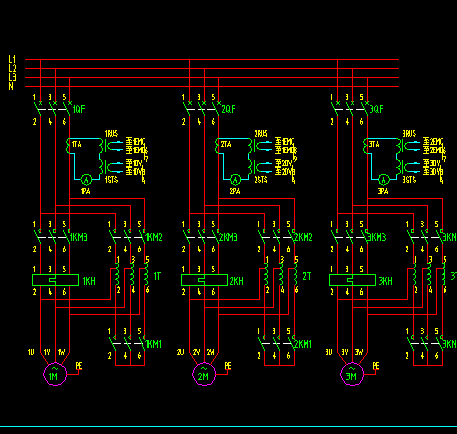Pick the 1PA ammeter circle symbol
Viewport: 457px width, 434px height.
click(x=86, y=180)
